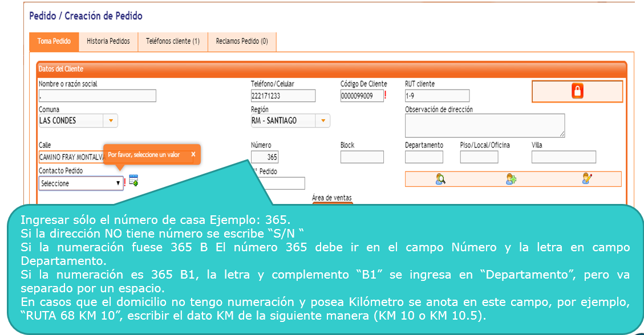Image resolution: width=644 pixels, height=335 pixels.
Task: Open the Región dropdown arrow
Action: [x=323, y=121]
